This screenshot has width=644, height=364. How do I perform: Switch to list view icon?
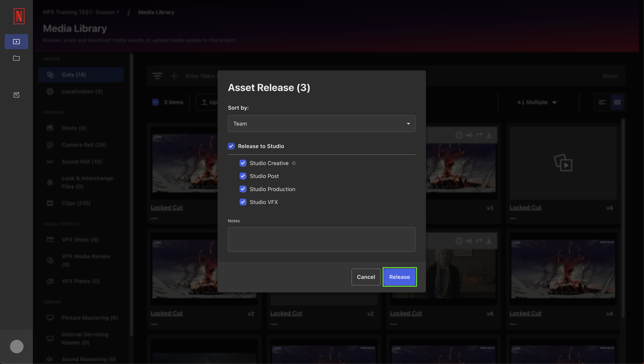click(602, 102)
